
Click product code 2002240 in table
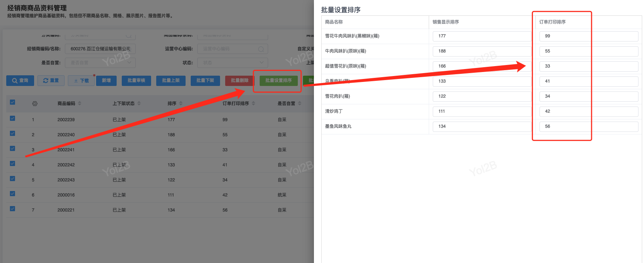pyautogui.click(x=66, y=135)
